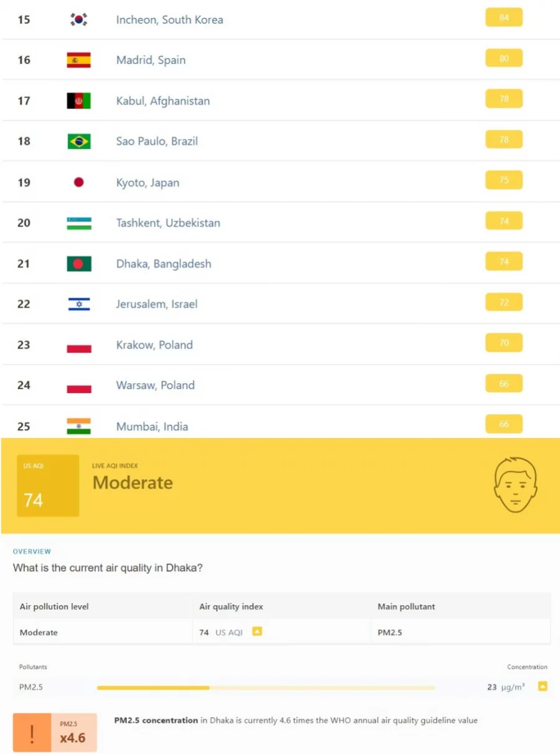Click the Uzbekistan flag beside Tashkent
The width and height of the screenshot is (560, 754).
tap(79, 223)
